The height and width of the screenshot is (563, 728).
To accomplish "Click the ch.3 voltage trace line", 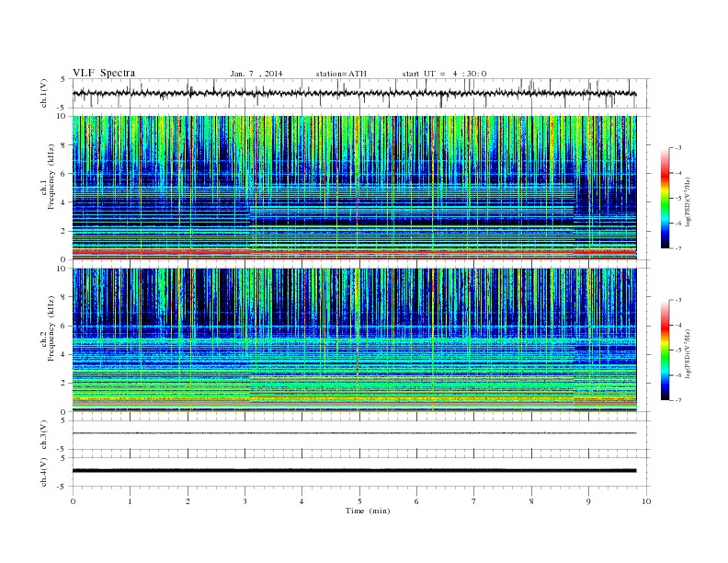I will point(354,433).
